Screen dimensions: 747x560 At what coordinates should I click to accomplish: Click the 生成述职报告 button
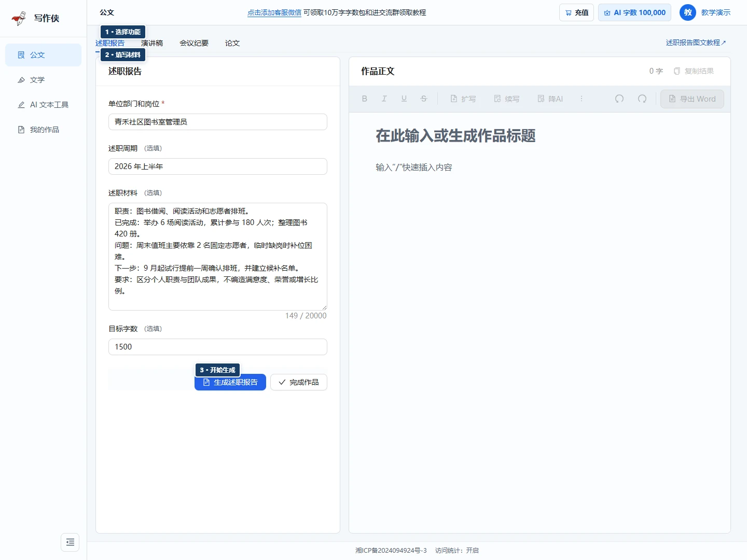pyautogui.click(x=230, y=382)
